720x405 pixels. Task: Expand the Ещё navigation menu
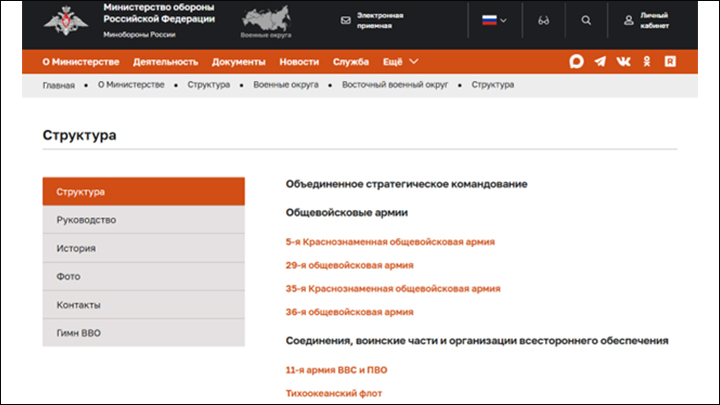tap(401, 62)
